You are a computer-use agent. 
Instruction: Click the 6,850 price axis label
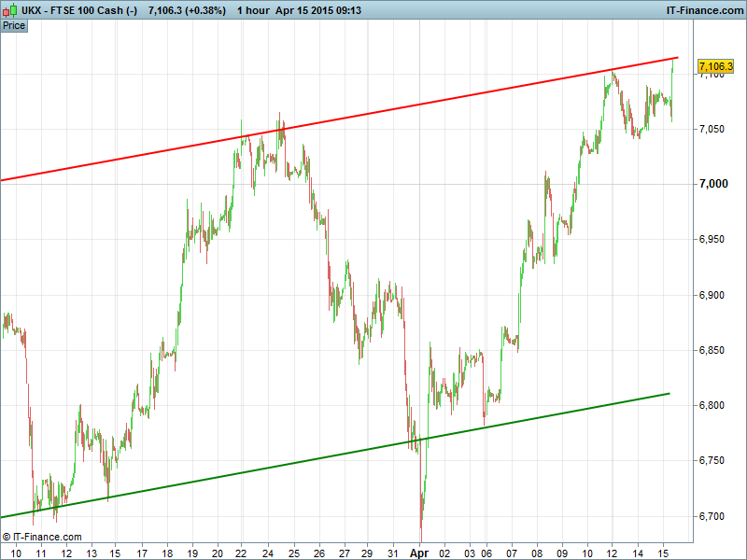[x=714, y=350]
